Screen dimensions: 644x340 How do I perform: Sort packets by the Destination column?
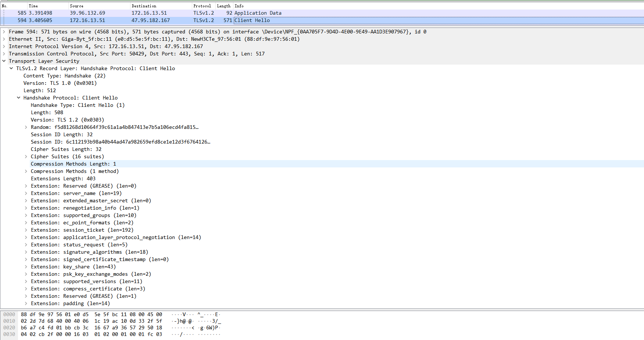[x=161, y=6]
